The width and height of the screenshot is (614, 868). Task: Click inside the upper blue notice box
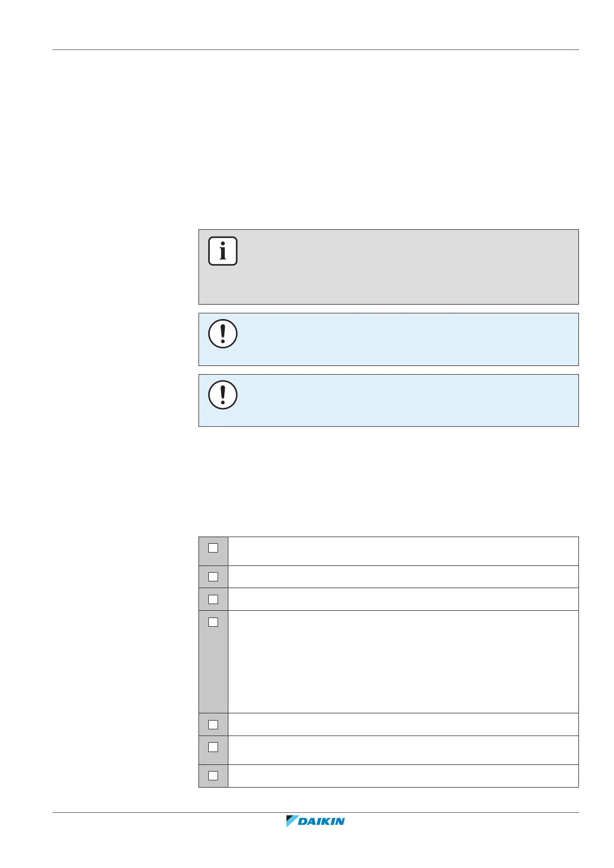[402, 339]
